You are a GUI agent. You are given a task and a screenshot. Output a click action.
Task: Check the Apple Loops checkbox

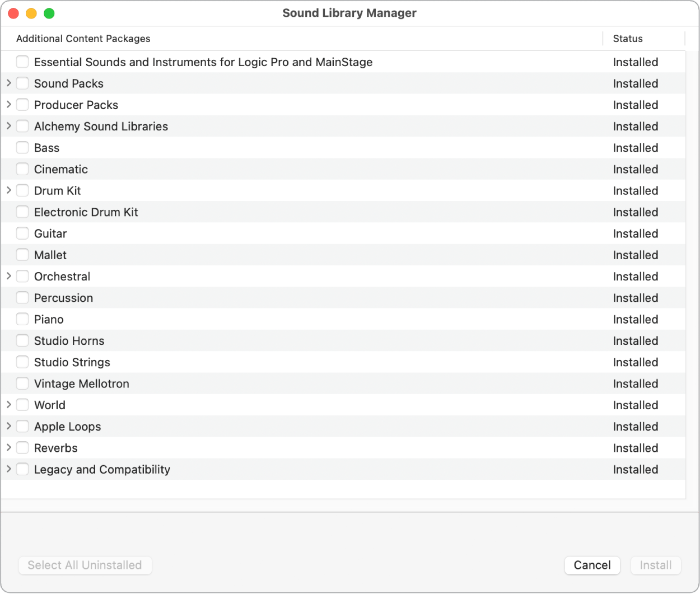click(22, 426)
